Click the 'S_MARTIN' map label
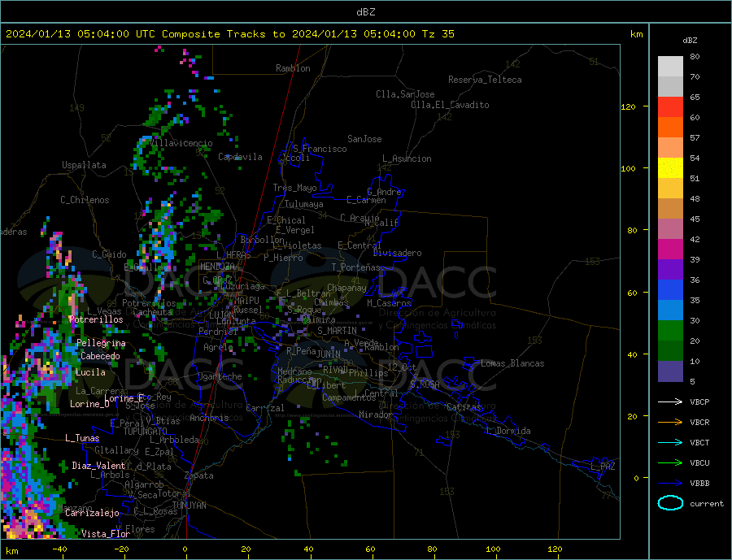Screen dimensions: 732x560 337,331
